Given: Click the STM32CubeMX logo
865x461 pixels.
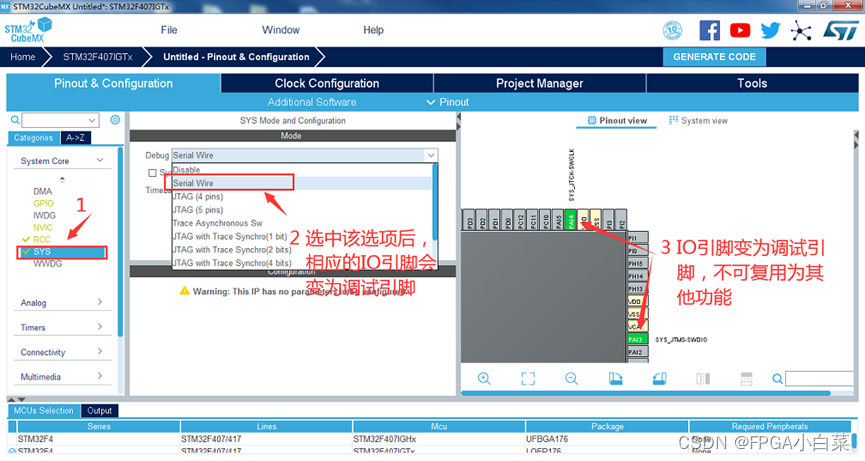Looking at the screenshot, I should pos(28,30).
